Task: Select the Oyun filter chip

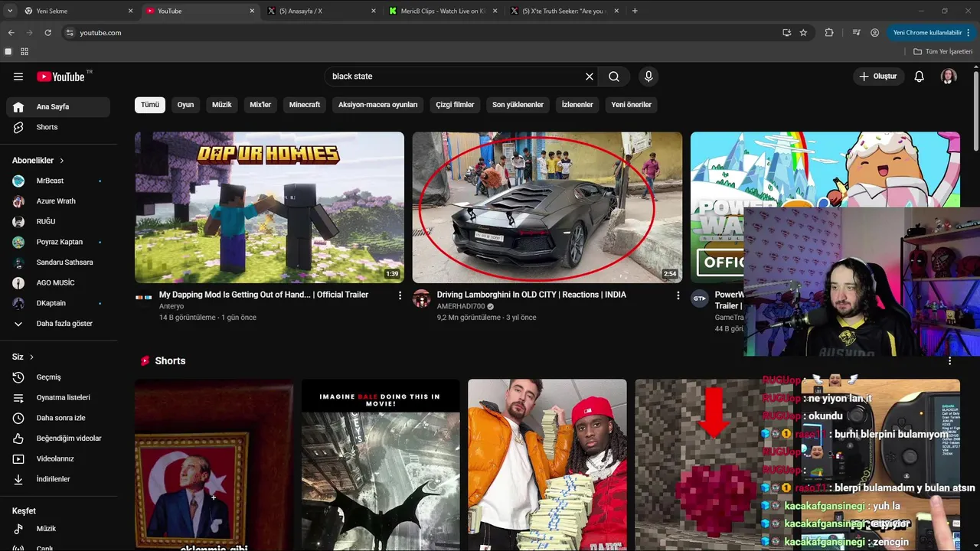Action: tap(186, 105)
